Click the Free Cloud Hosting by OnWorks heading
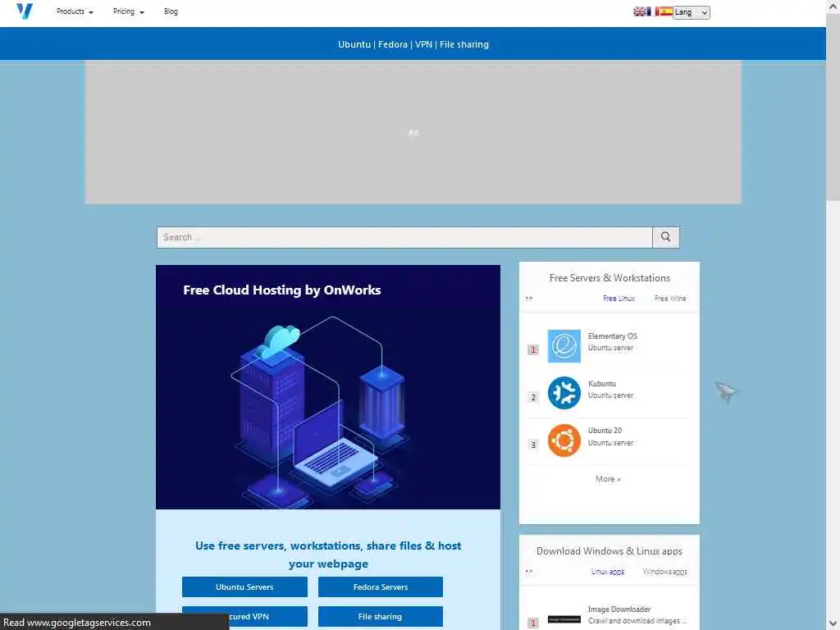Image resolution: width=840 pixels, height=630 pixels. tap(282, 290)
